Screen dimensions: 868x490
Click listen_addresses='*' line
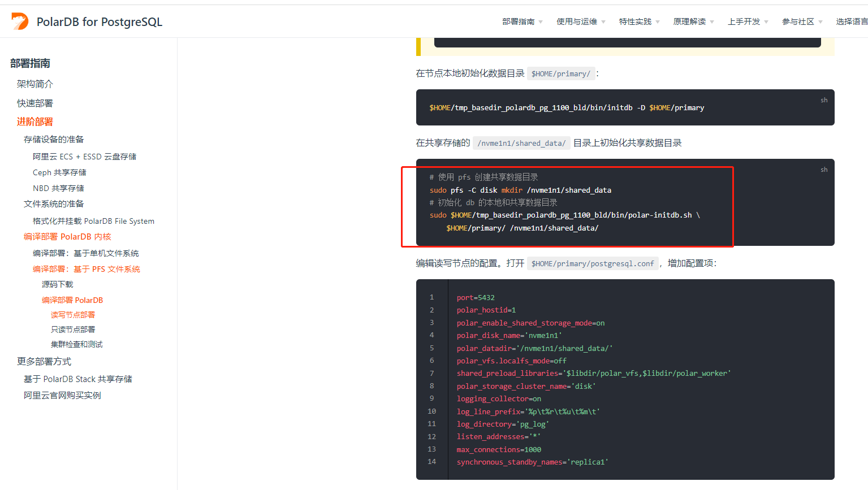tap(499, 436)
